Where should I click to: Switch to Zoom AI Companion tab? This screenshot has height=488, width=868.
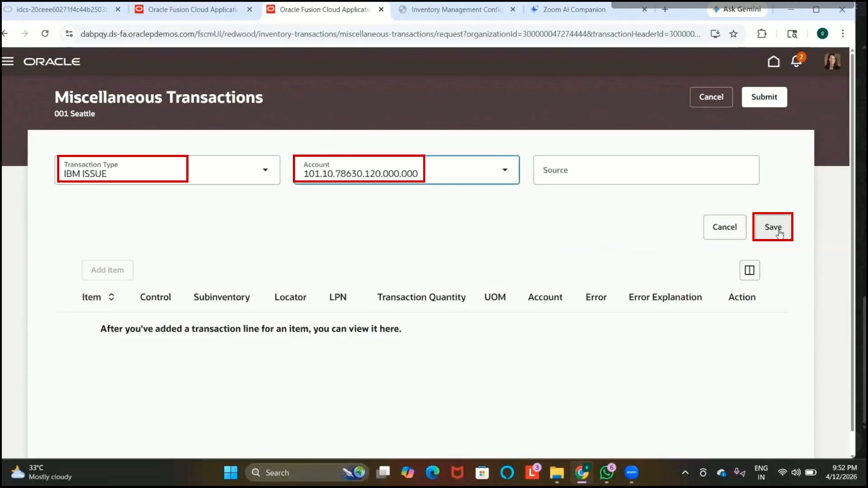coord(574,9)
